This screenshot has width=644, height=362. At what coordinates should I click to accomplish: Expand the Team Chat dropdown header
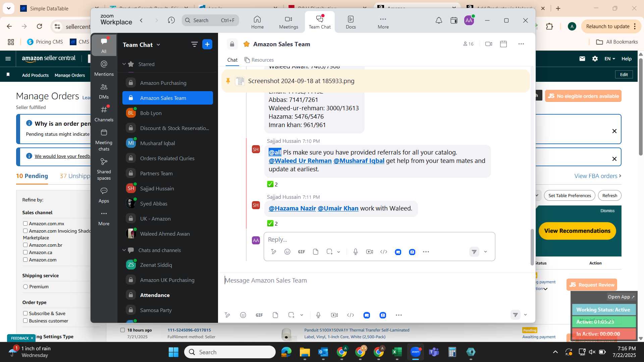pyautogui.click(x=142, y=45)
